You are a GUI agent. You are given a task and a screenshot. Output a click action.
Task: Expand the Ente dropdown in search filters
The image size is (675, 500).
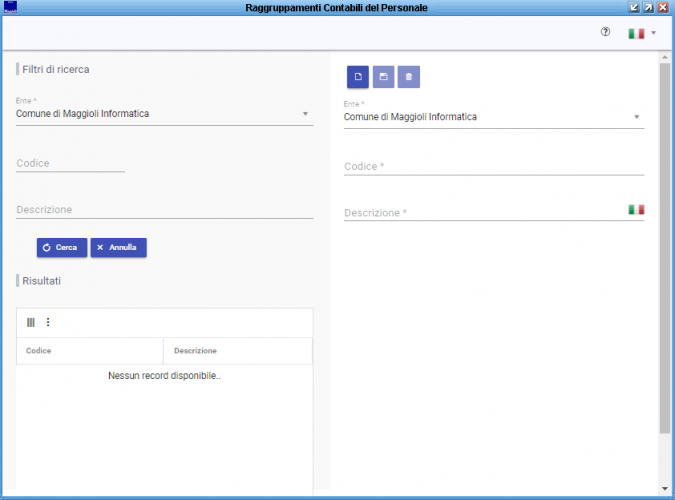(x=305, y=114)
